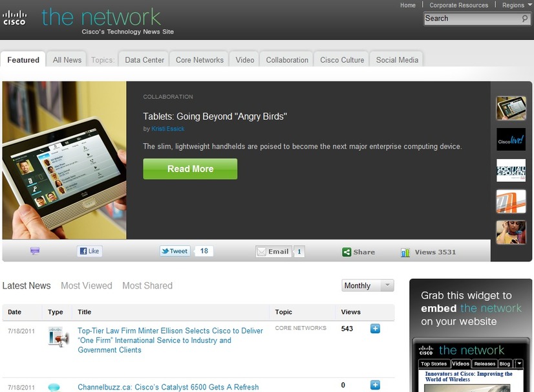Click the Facebook Like button
The image size is (534, 392).
(90, 251)
